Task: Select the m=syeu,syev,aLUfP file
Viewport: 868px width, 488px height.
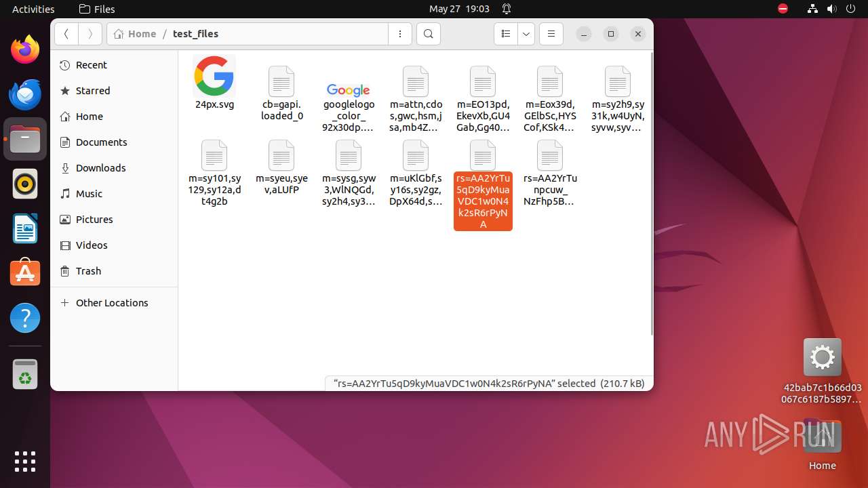Action: (281, 169)
